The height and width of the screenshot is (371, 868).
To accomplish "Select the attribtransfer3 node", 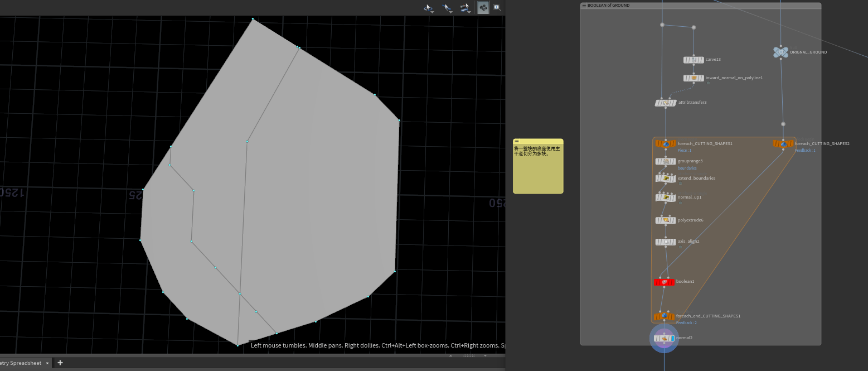I will coord(666,103).
